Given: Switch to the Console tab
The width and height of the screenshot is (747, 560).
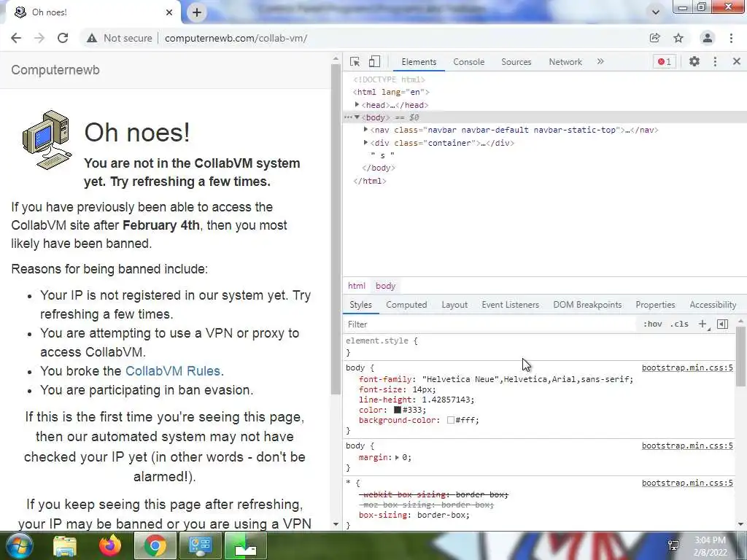Looking at the screenshot, I should coord(469,61).
